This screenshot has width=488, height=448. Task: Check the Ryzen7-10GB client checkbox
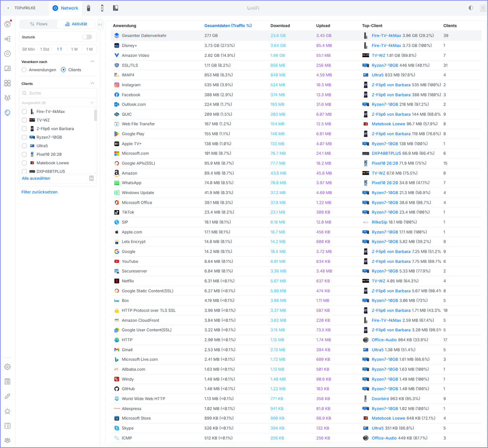pos(24,137)
